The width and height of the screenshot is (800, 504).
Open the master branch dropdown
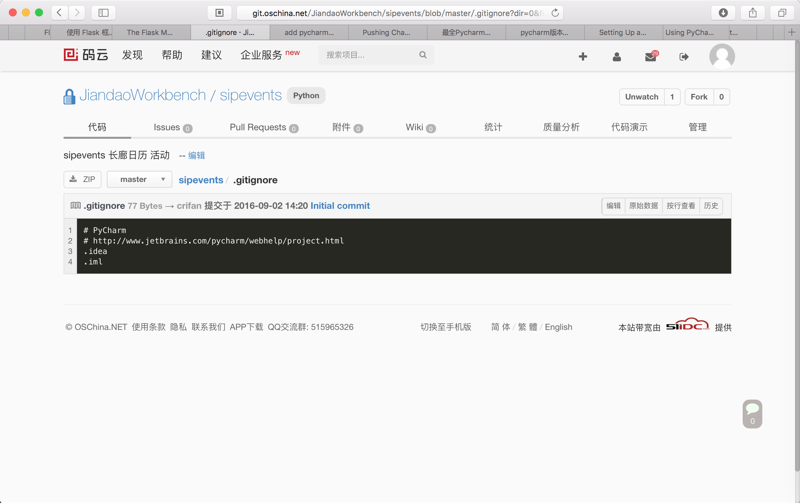pyautogui.click(x=139, y=179)
